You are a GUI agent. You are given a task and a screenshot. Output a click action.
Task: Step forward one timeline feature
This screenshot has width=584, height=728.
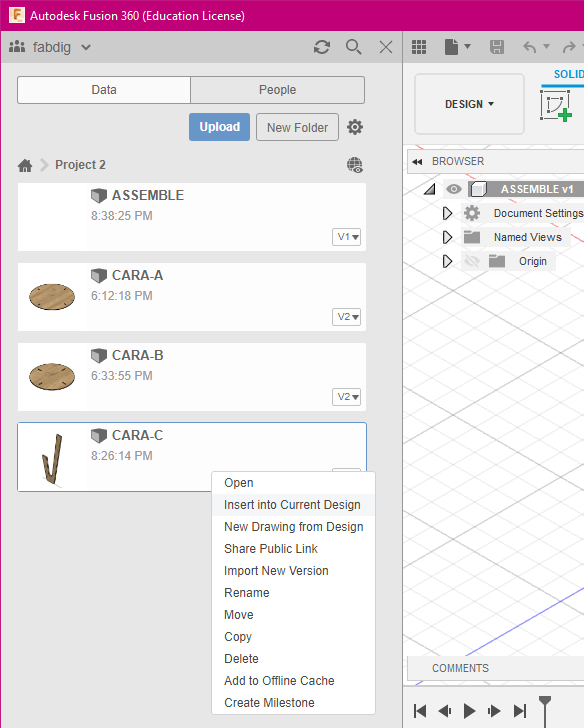click(x=494, y=711)
